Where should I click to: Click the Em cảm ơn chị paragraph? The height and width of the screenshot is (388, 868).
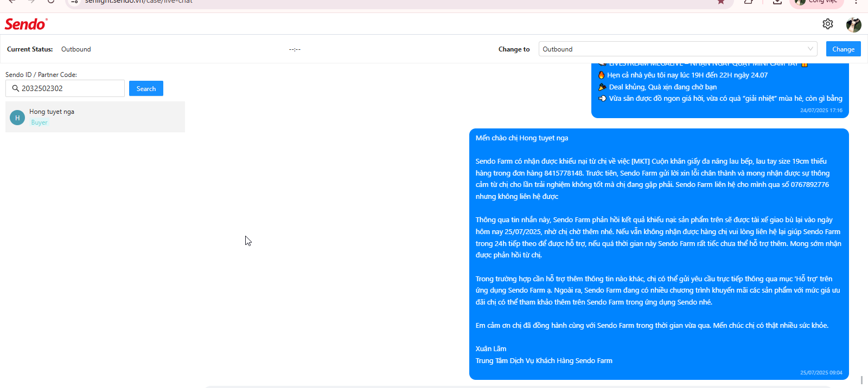pos(652,326)
